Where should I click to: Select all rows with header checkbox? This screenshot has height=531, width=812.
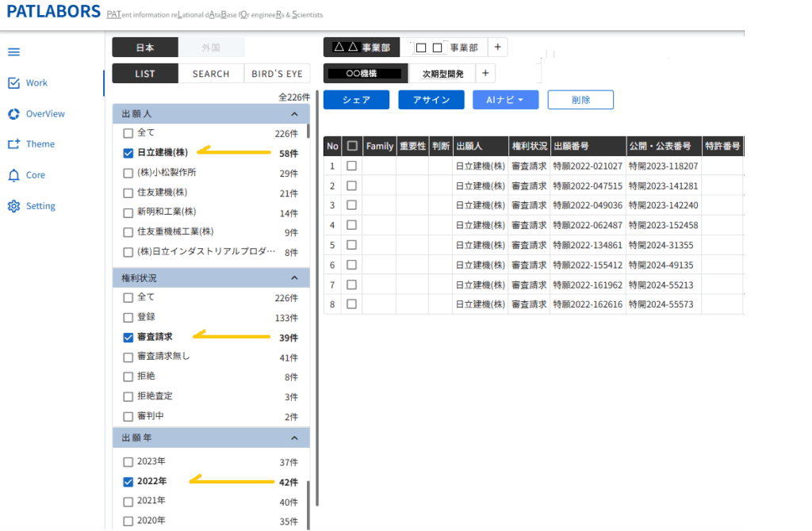352,146
